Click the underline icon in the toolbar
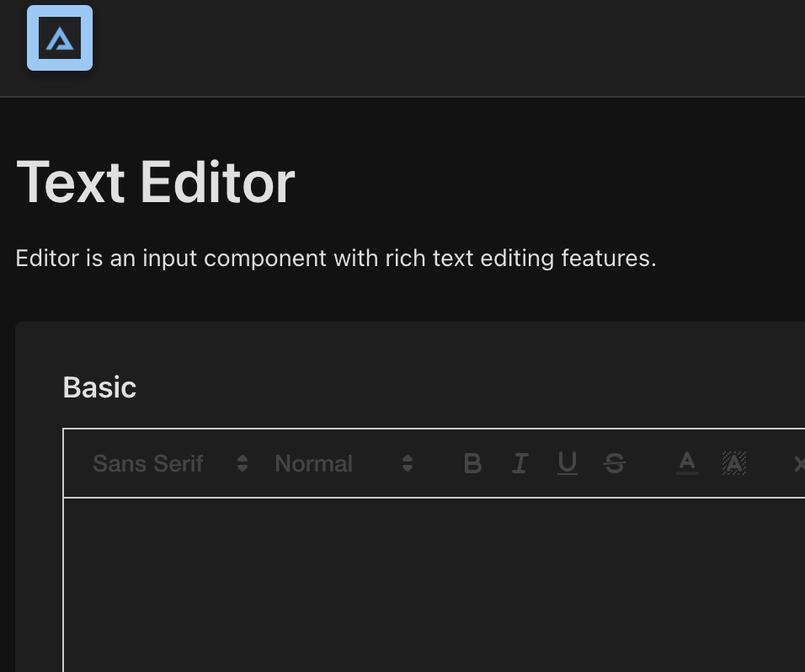805x672 pixels. 567,463
